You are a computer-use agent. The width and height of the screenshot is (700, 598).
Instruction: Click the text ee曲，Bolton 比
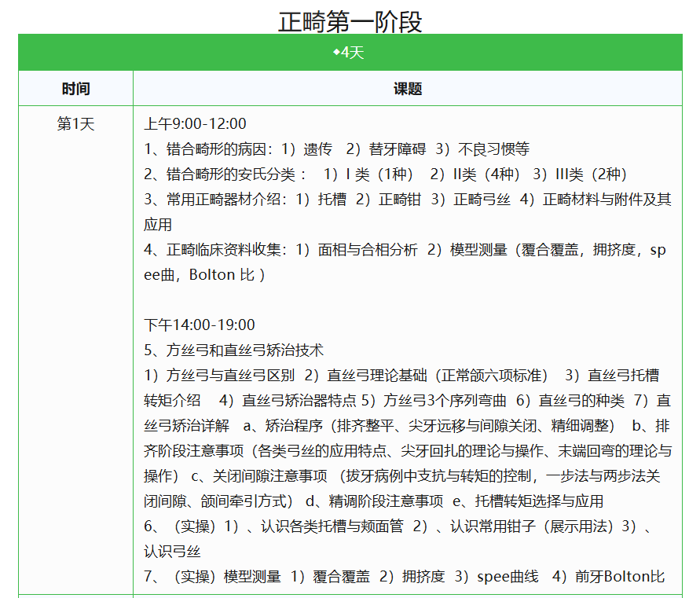point(204,275)
